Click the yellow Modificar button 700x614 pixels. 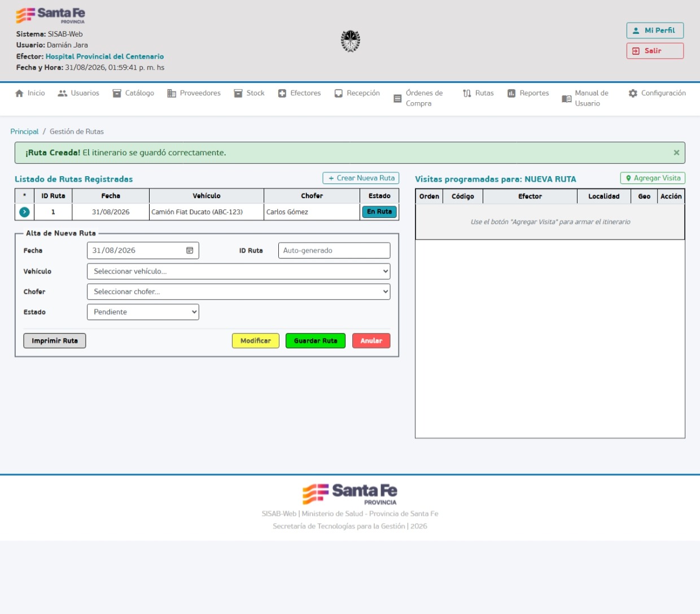(256, 341)
